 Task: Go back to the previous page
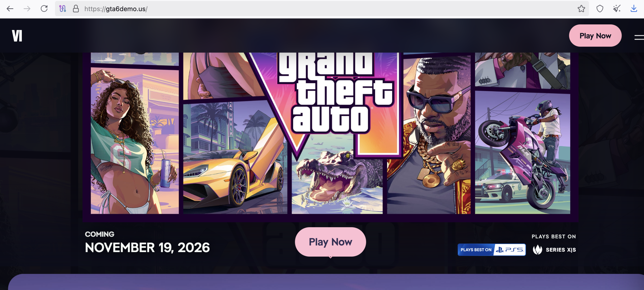(x=10, y=9)
